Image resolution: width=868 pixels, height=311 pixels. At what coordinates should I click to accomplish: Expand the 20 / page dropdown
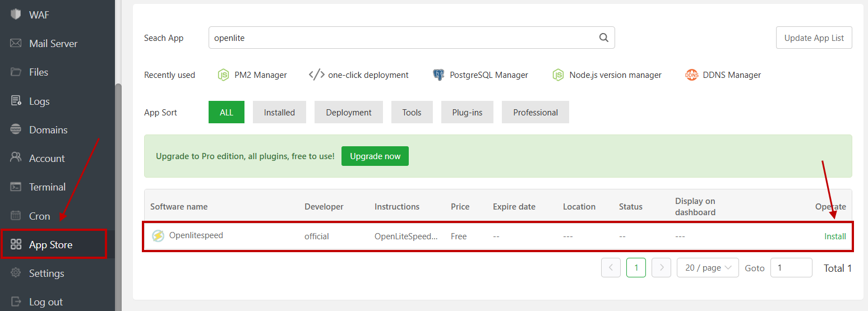click(708, 268)
